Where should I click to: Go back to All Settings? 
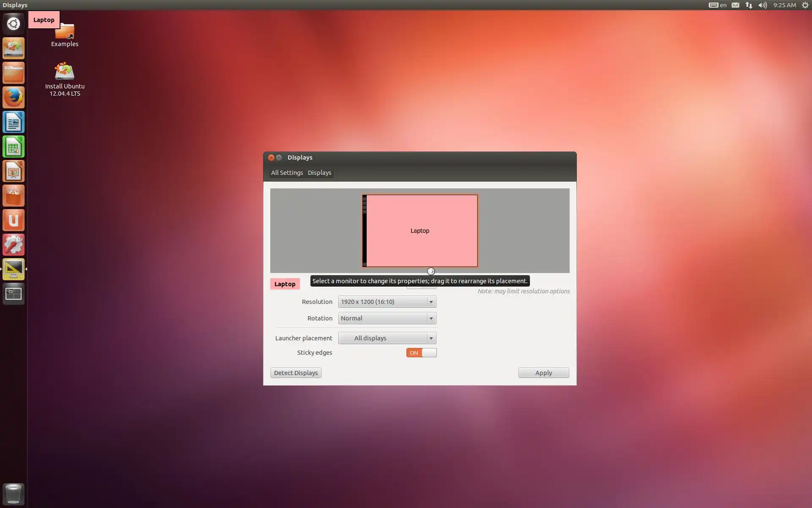(287, 173)
